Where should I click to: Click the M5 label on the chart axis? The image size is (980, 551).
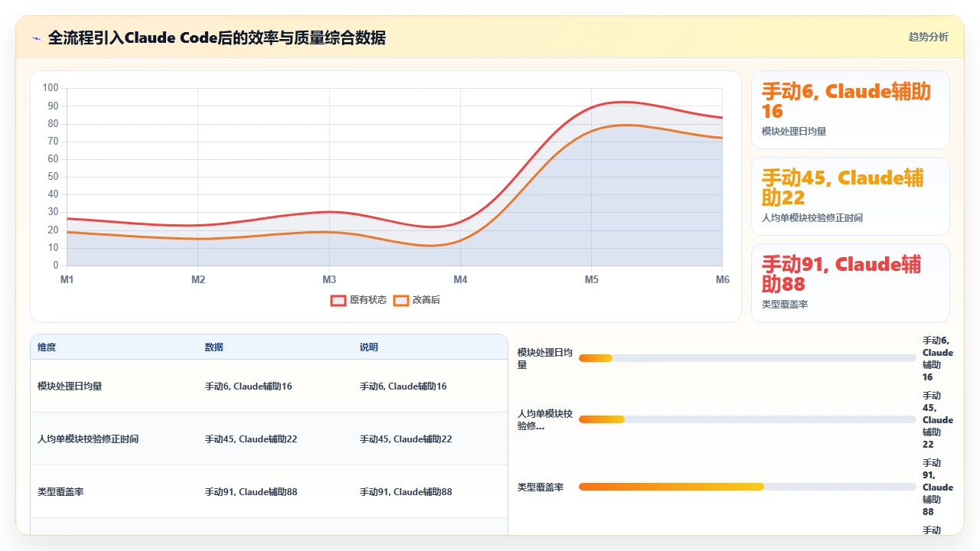click(x=592, y=280)
